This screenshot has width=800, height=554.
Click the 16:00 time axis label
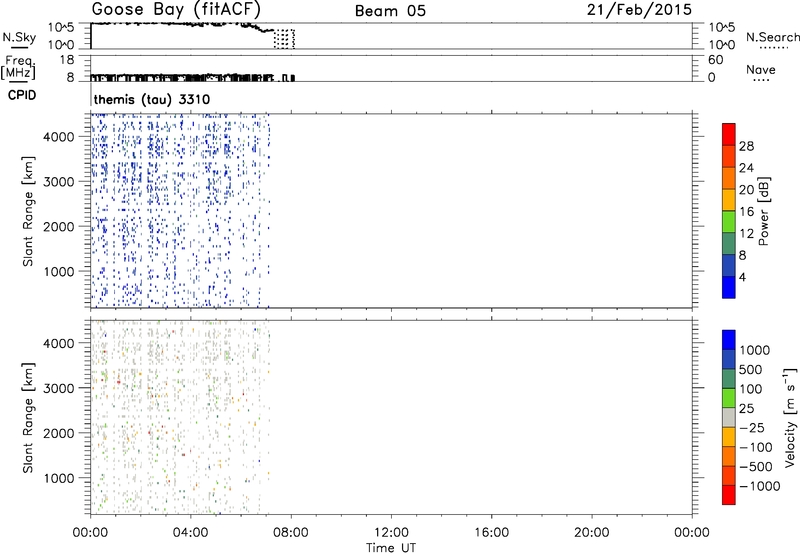click(x=491, y=533)
